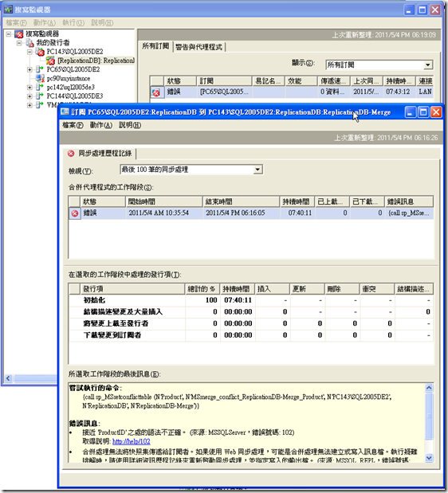Image resolution: width=448 pixels, height=493 pixels.
Task: Sort subscriptions by 效能 column header
Action: pyautogui.click(x=301, y=81)
